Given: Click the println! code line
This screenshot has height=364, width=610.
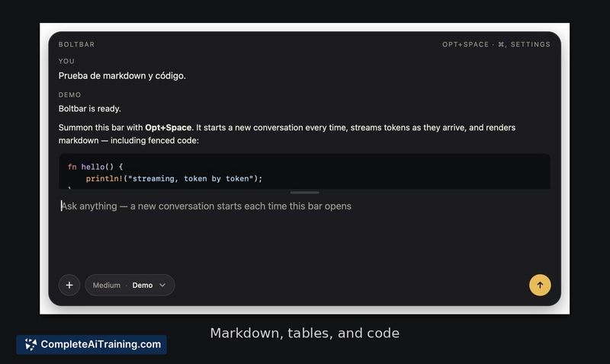Looking at the screenshot, I should (175, 179).
